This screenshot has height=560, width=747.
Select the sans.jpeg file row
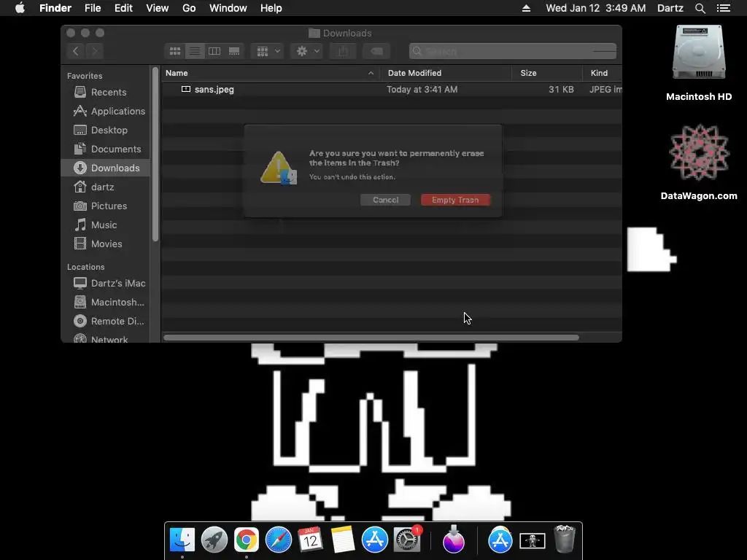392,90
